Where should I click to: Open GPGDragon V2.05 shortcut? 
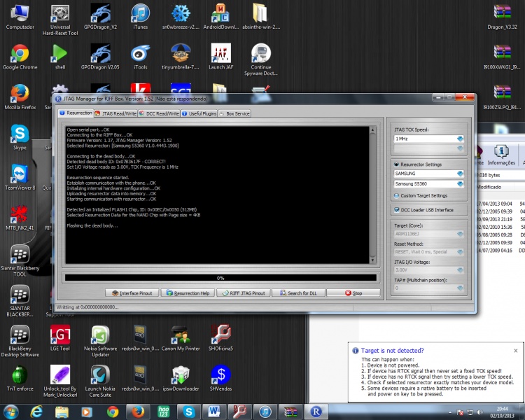point(100,57)
